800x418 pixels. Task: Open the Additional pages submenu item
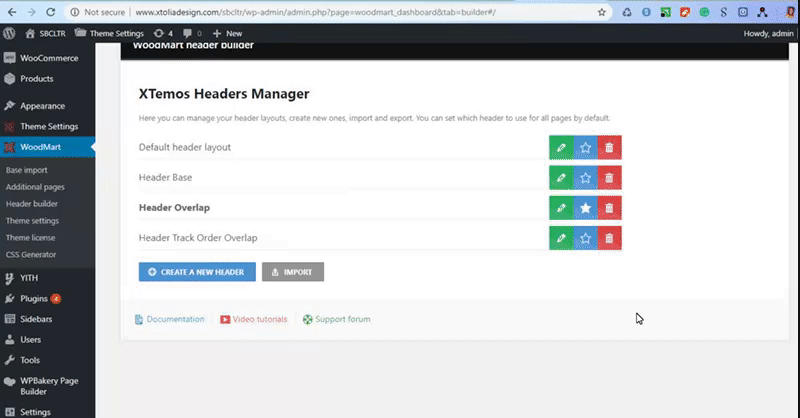(35, 187)
